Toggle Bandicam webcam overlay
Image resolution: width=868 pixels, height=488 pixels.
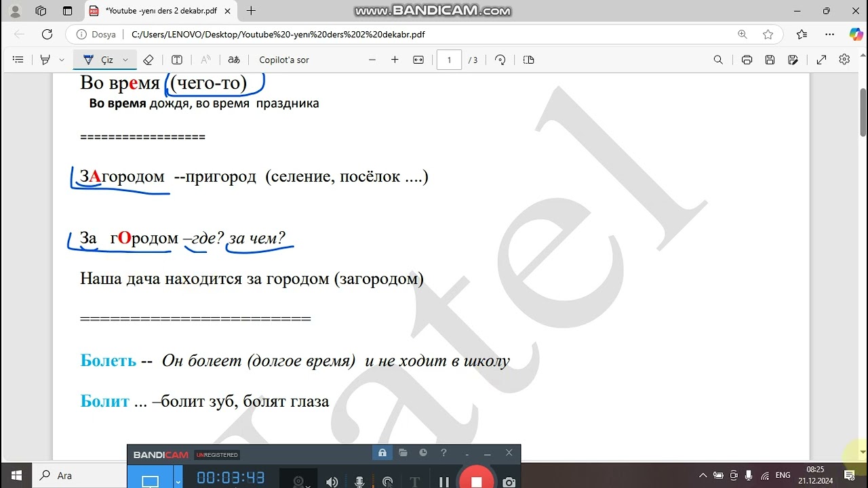click(x=298, y=481)
